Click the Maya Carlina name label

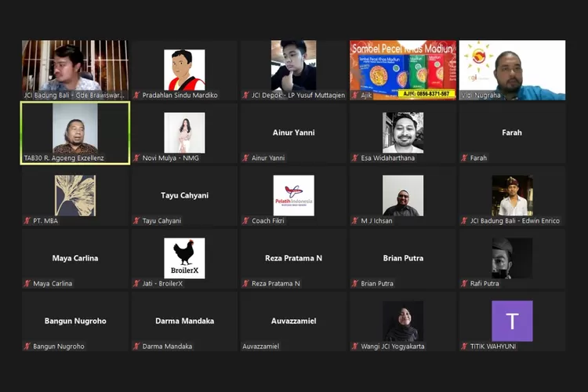[x=53, y=284]
